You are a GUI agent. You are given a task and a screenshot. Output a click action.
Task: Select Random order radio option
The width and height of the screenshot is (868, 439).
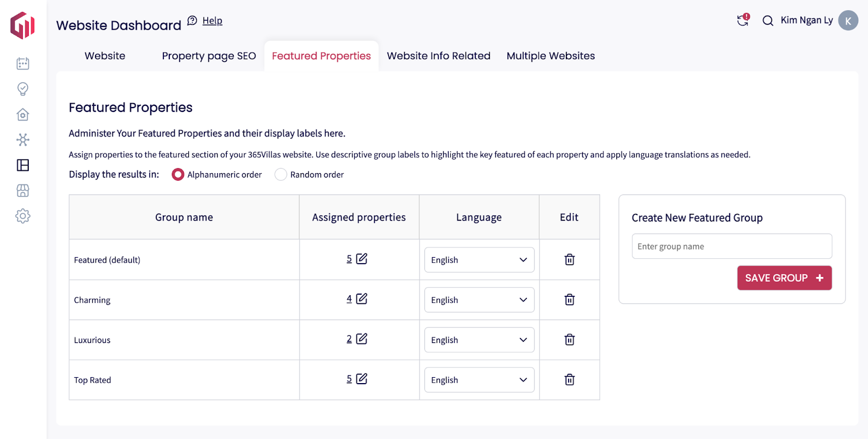280,174
